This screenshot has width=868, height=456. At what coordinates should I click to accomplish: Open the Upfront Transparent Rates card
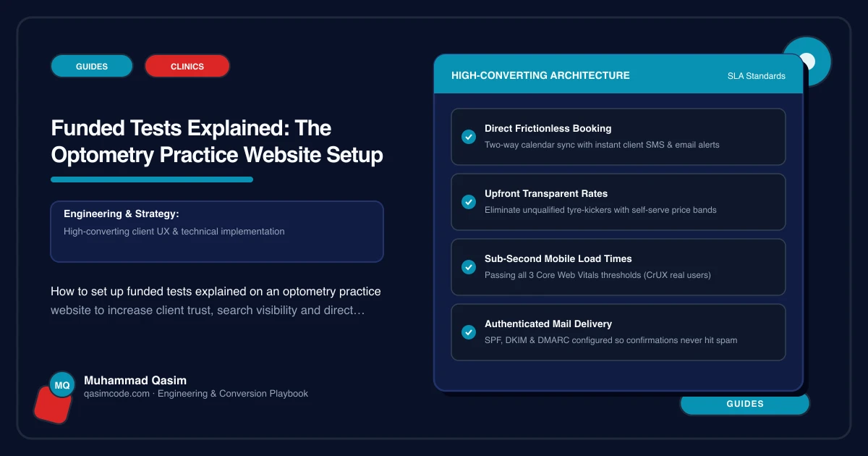(x=618, y=202)
